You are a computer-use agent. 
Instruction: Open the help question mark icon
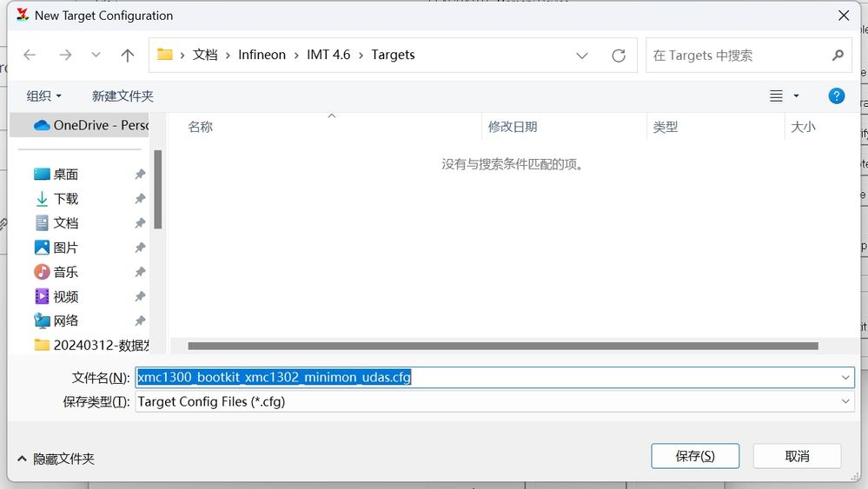click(x=837, y=96)
